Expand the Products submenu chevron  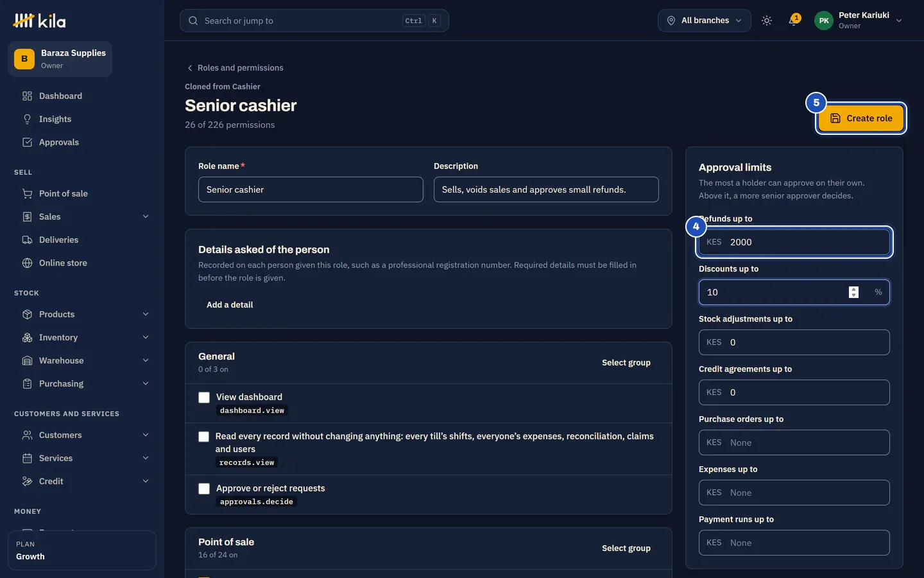146,315
